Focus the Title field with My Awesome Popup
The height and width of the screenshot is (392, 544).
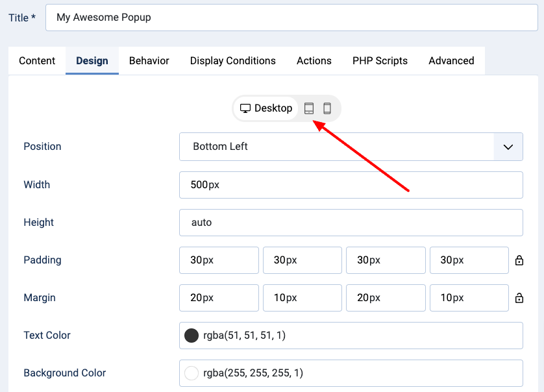tap(291, 18)
